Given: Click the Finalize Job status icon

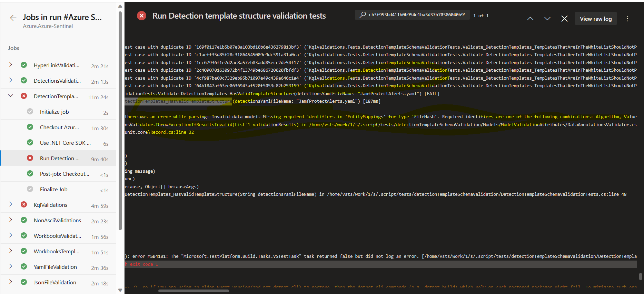Looking at the screenshot, I should 30,189.
